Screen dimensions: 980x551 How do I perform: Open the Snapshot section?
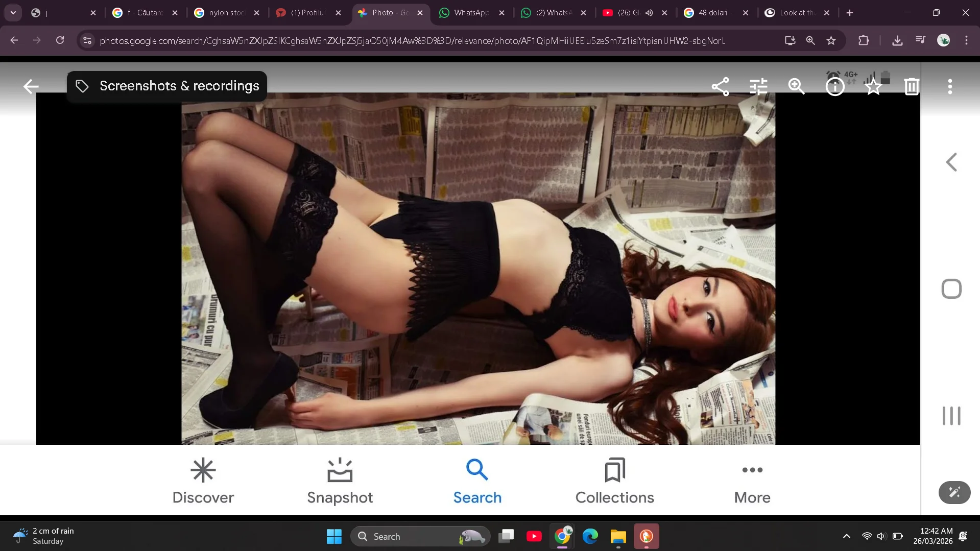[340, 482]
